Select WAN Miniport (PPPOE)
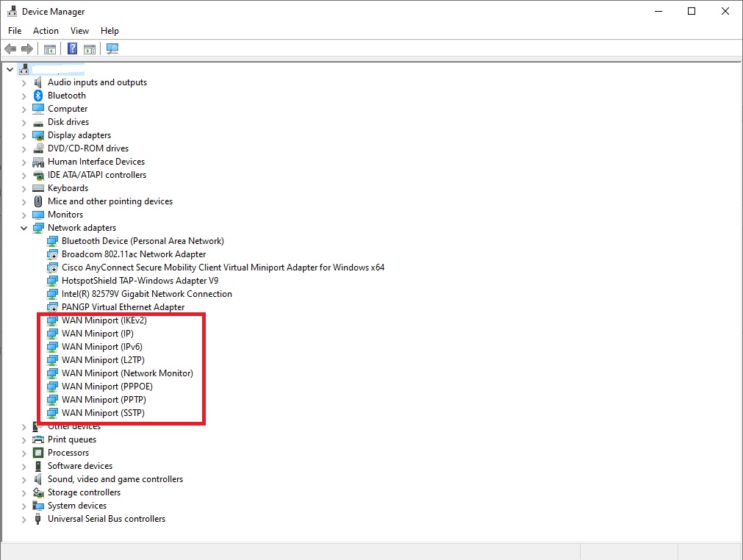Image resolution: width=743 pixels, height=560 pixels. tap(107, 387)
